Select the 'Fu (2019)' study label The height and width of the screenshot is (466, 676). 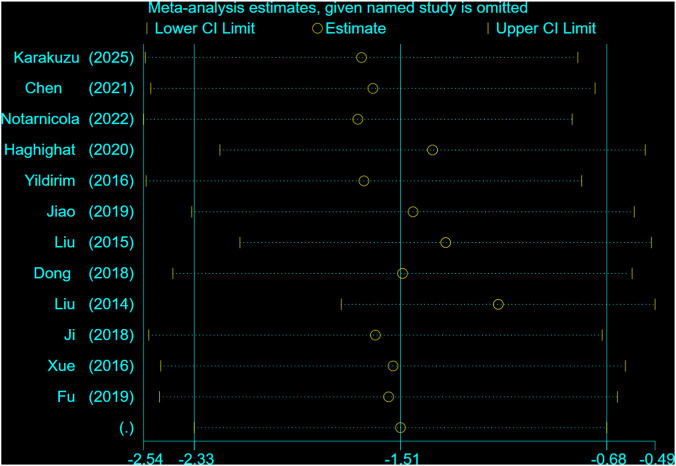click(96, 397)
